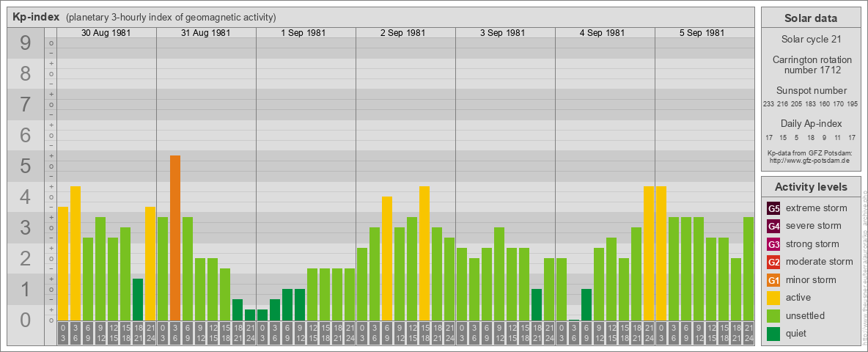Click sunspot number value 195
868x352 pixels.
point(853,103)
